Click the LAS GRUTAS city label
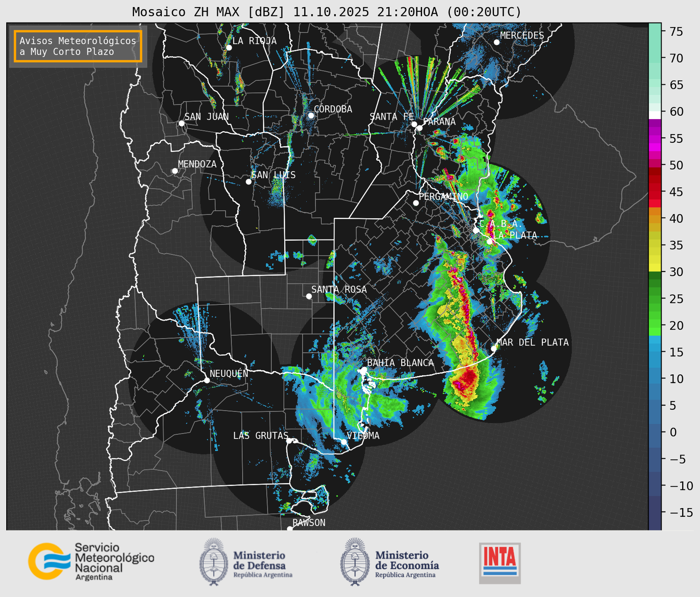Screen dimensions: 700x597 pyautogui.click(x=261, y=436)
